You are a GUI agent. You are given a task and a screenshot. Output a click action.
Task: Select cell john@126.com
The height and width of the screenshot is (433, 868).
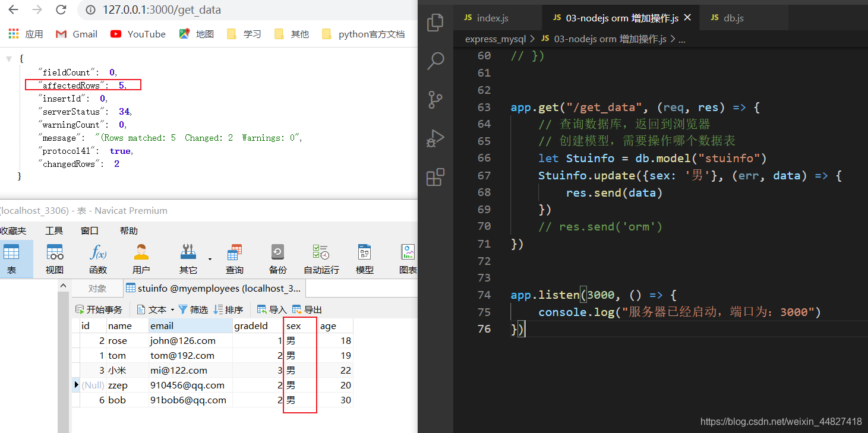click(190, 341)
